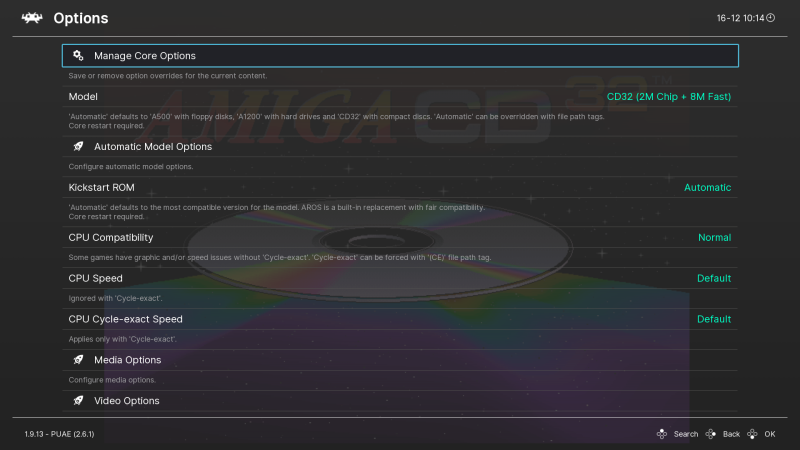The height and width of the screenshot is (450, 800).
Task: Select the Kickstart ROM option row
Action: (400, 187)
